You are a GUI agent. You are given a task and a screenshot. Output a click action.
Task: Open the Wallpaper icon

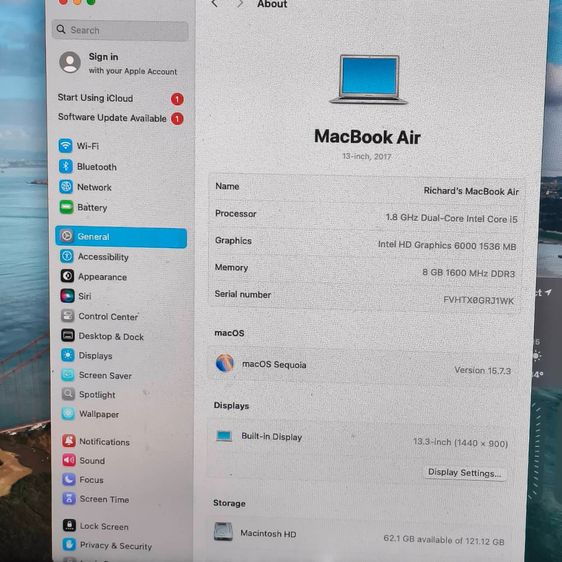pos(68,414)
